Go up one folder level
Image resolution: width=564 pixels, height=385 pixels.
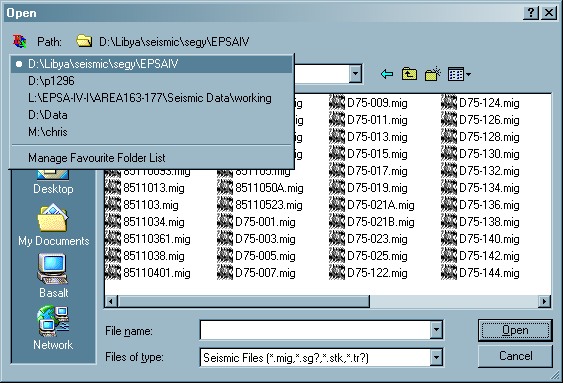coord(409,74)
